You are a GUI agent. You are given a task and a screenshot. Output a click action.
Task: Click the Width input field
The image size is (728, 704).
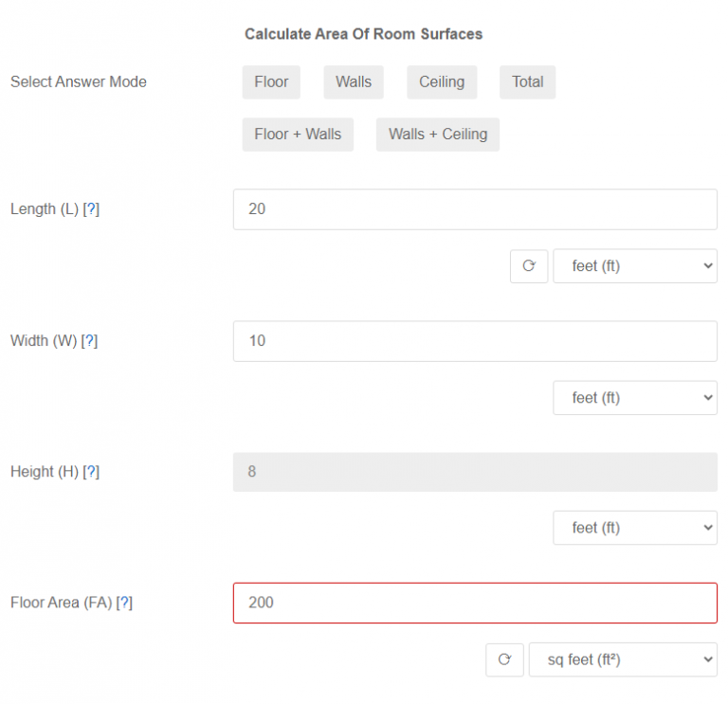(475, 341)
